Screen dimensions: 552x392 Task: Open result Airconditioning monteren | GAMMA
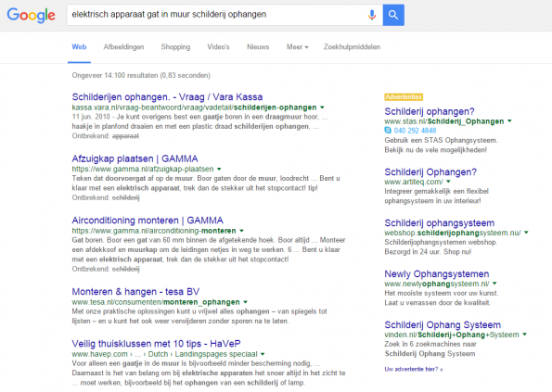(148, 221)
